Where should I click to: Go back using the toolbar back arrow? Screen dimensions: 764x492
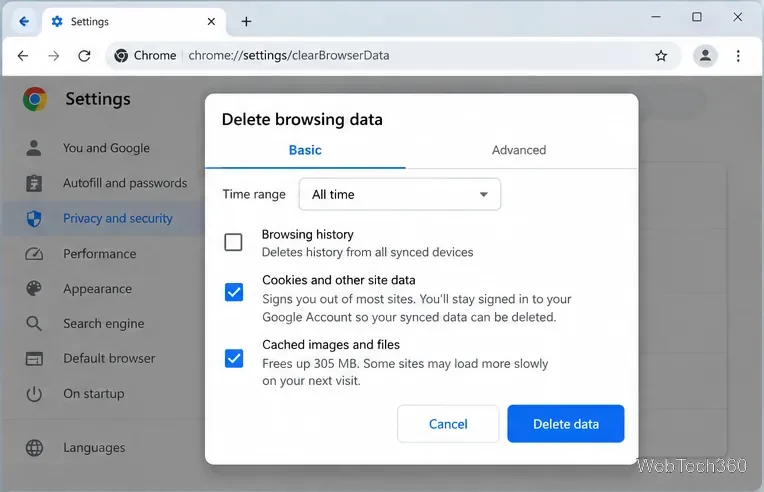coord(23,56)
